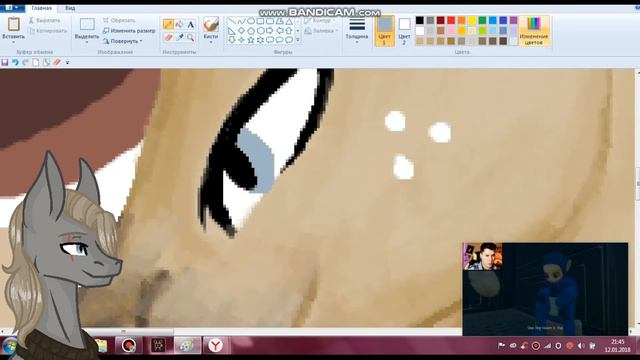Click the horizontal scrollbar thumb

[x=127, y=331]
